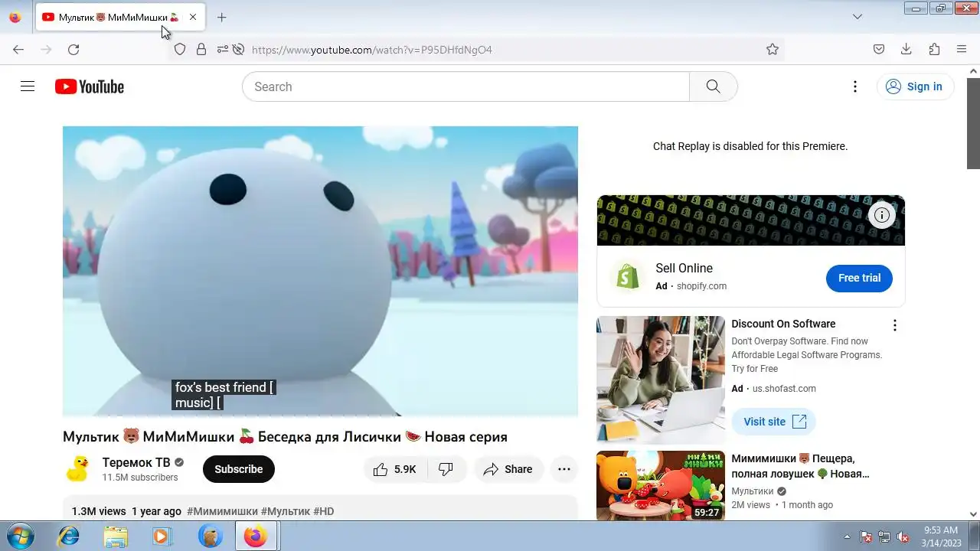Click the muted volume tray icon
Viewport: 980px width, 551px height.
(903, 536)
